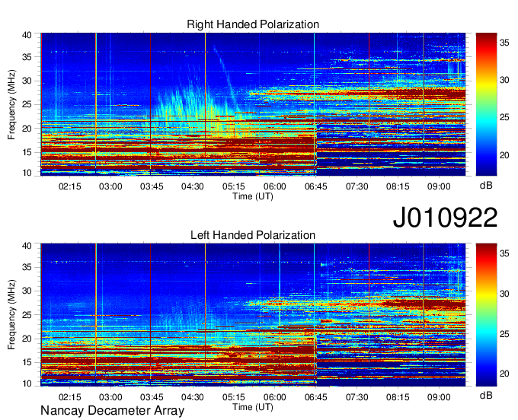Click "03:45" time tick on lower plot
The image size is (518, 420).
tap(152, 397)
